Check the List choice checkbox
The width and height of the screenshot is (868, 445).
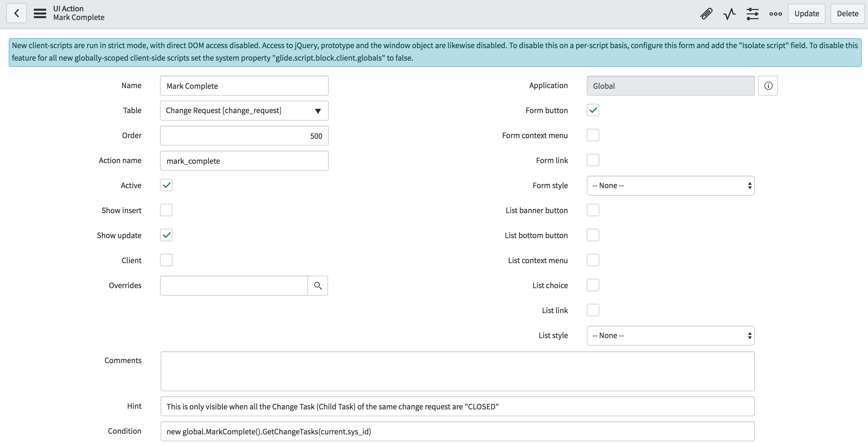point(593,285)
